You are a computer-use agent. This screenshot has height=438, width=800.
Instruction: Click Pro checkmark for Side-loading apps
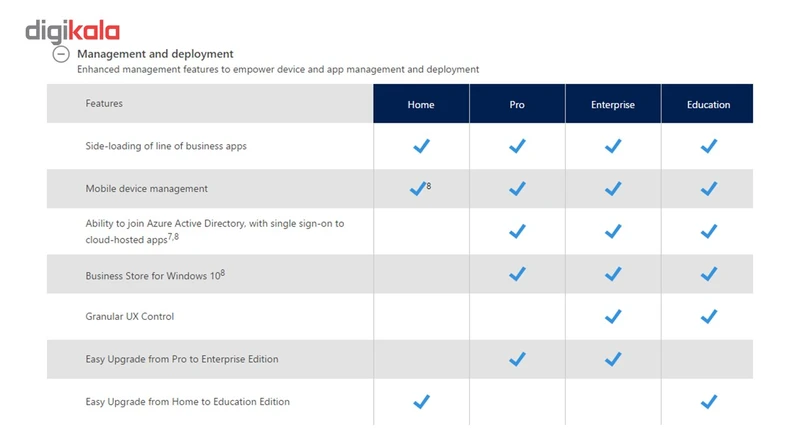(x=517, y=146)
